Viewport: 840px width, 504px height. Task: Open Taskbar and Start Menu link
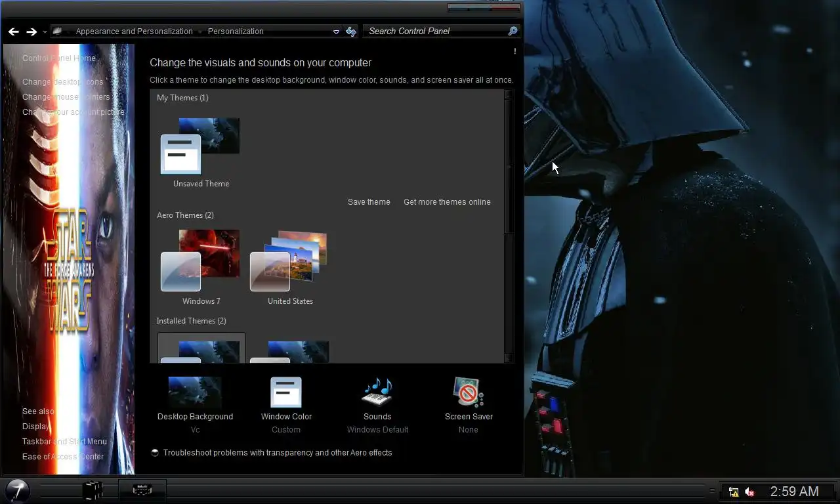pos(64,442)
